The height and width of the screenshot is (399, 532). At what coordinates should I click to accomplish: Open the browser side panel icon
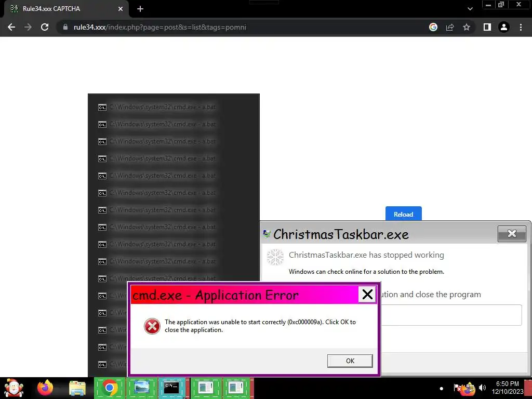[x=487, y=27]
